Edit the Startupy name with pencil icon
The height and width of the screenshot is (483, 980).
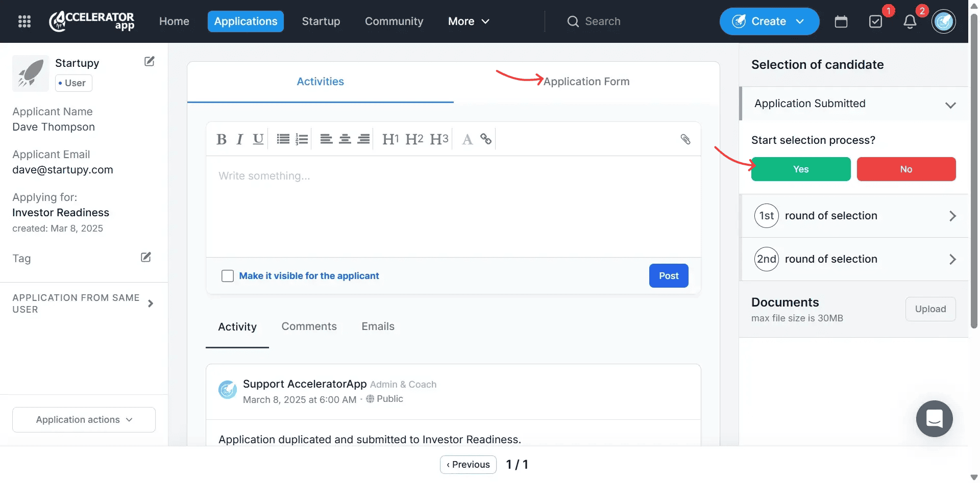point(149,62)
